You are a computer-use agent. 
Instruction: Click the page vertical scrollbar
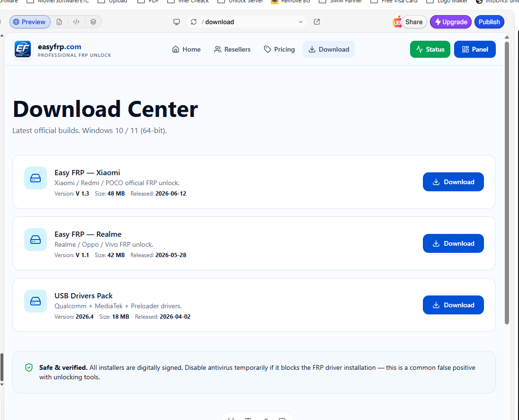click(507, 183)
